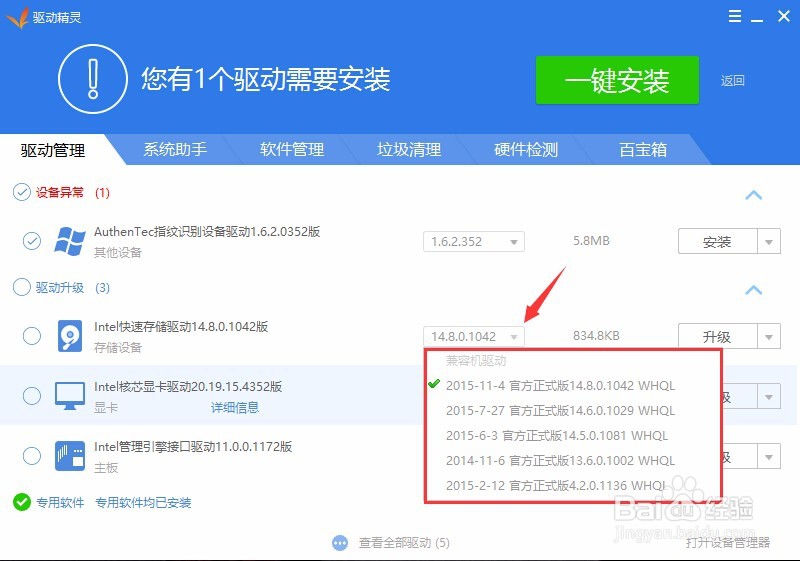Screen dimensions: 800x561
Task: Click the 驱动升级 section heading text
Action: [x=60, y=288]
